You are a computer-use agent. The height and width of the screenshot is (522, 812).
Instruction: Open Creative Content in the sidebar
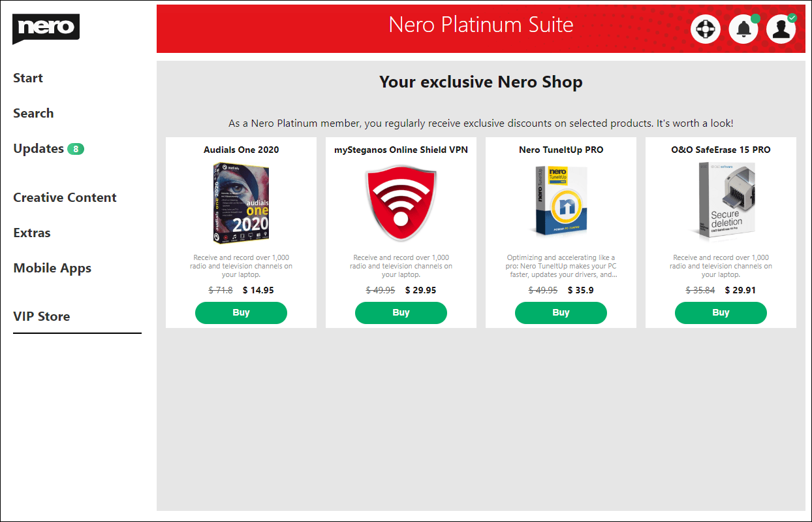pos(65,198)
